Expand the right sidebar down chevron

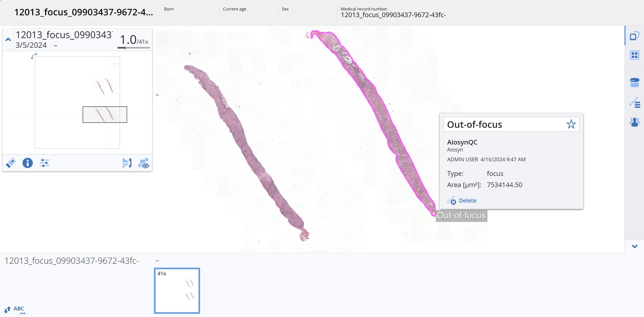pos(635,247)
